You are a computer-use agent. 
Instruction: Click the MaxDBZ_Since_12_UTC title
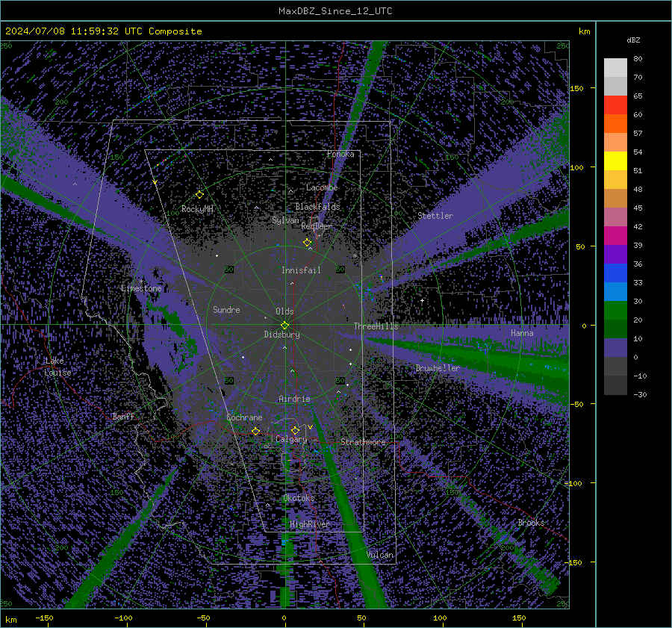tap(335, 11)
